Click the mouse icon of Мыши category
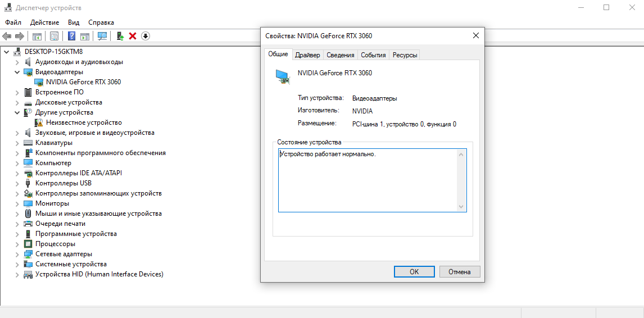Viewport: 644px width, 318px height. coord(28,213)
